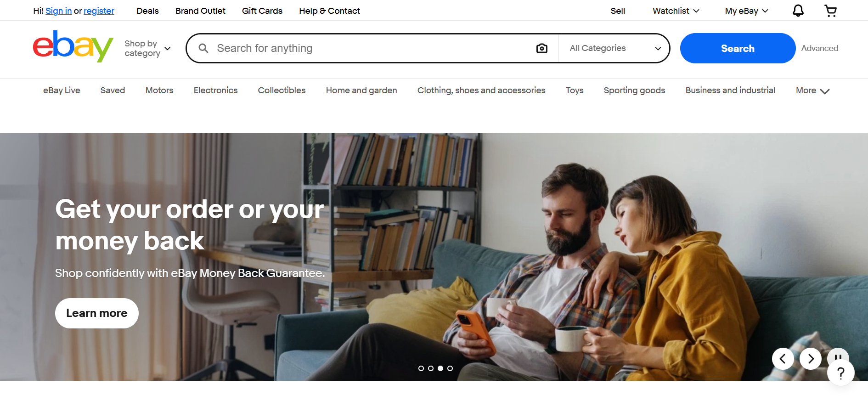Image resolution: width=868 pixels, height=401 pixels.
Task: Click the help question mark icon
Action: [x=841, y=373]
